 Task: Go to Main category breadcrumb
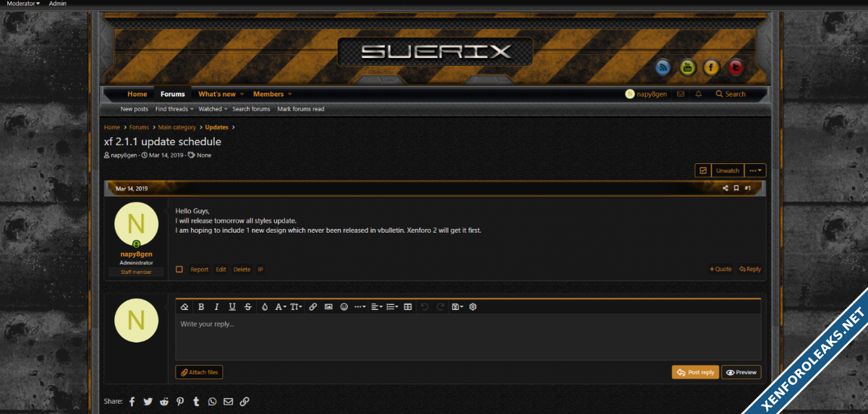coord(177,127)
